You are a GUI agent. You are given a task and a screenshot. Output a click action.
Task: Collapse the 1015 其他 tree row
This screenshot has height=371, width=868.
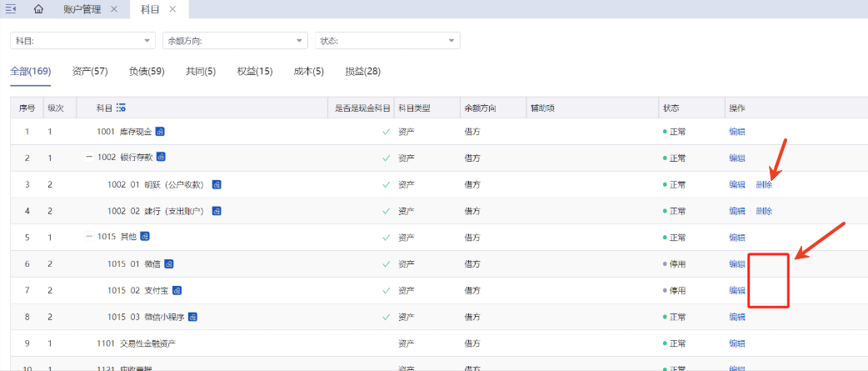89,238
